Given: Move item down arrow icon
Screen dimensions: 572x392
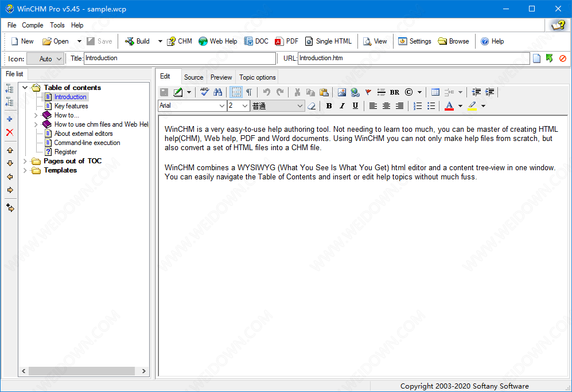Looking at the screenshot, I should (10, 163).
